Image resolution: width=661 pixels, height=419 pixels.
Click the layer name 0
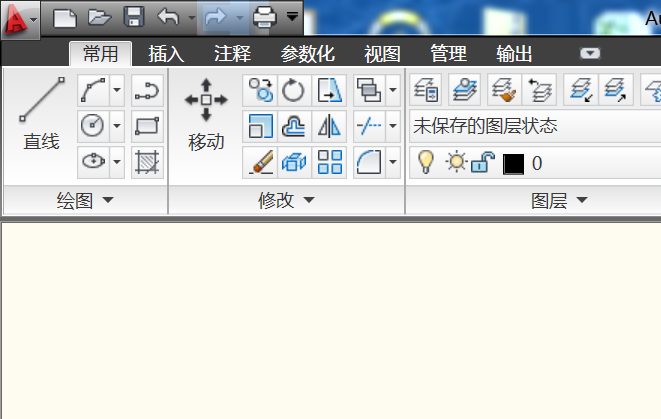pos(537,164)
